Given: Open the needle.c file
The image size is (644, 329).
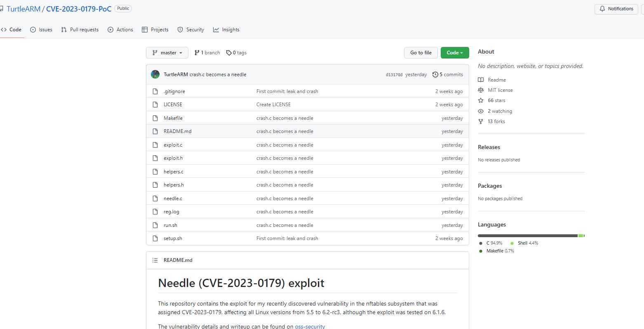Looking at the screenshot, I should tap(173, 198).
